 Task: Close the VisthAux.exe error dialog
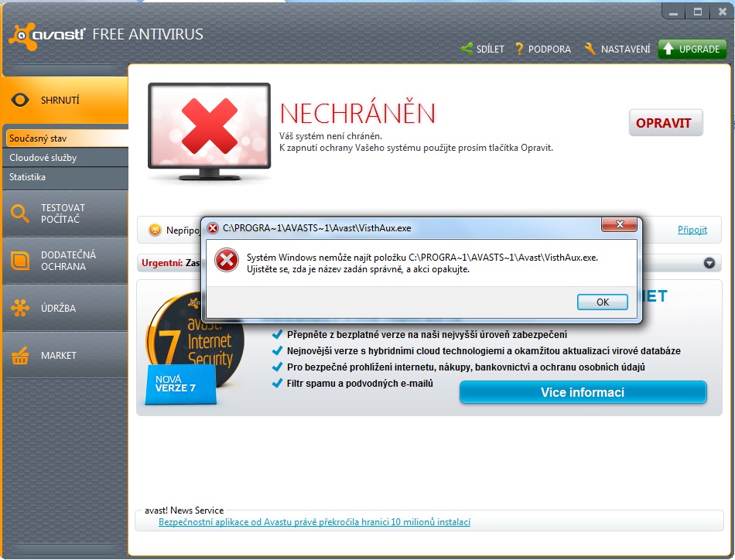point(619,224)
